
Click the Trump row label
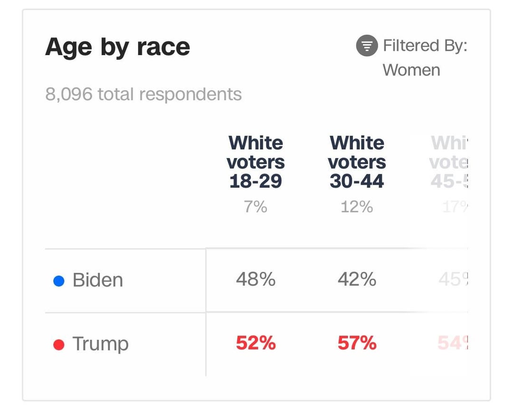click(100, 344)
